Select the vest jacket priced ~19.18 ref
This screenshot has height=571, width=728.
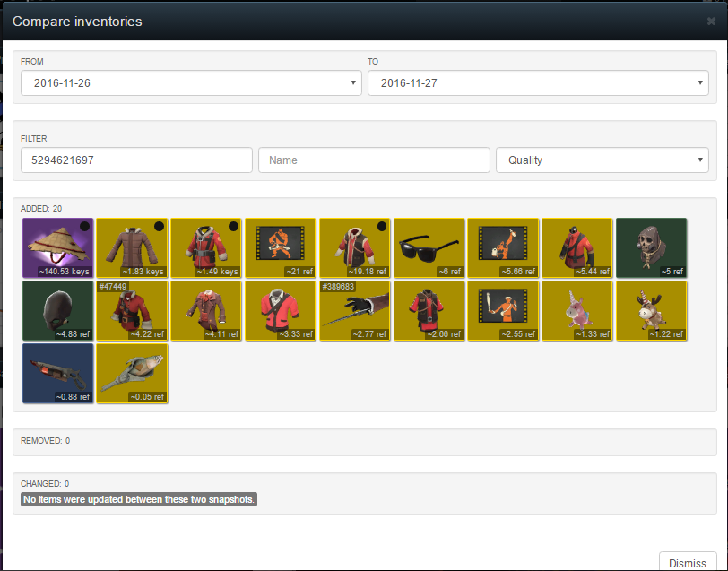coord(355,248)
